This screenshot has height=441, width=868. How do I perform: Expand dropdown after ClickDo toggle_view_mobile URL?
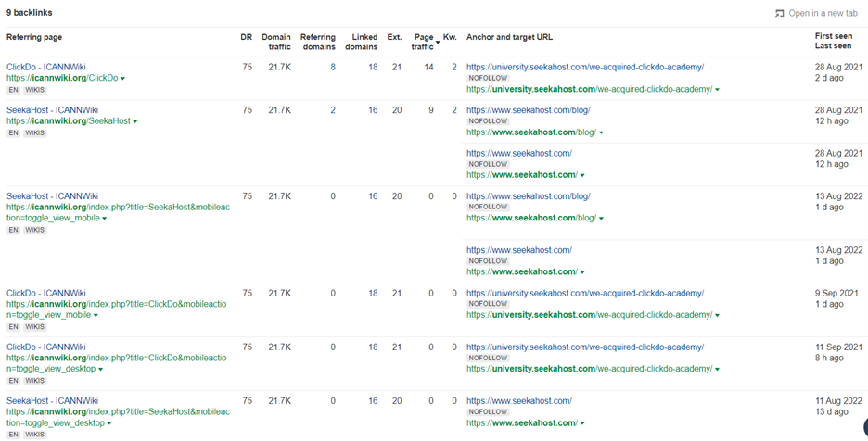pyautogui.click(x=96, y=315)
